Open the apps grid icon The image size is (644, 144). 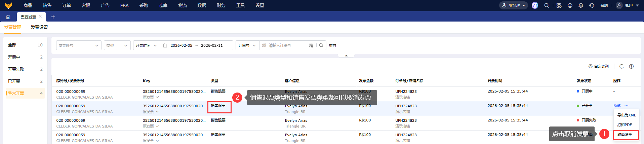click(x=559, y=5)
